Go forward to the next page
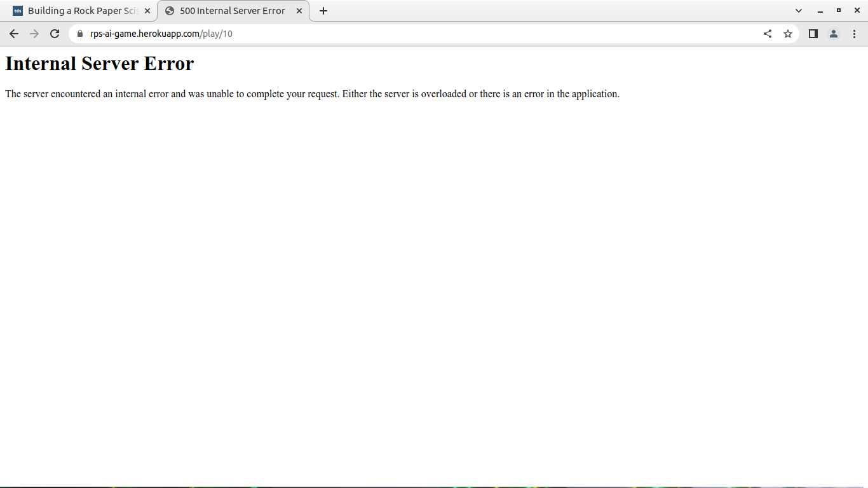 point(34,34)
